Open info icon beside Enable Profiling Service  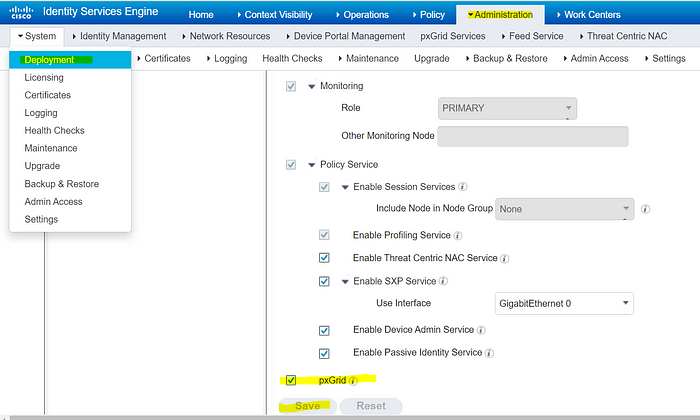[458, 236]
